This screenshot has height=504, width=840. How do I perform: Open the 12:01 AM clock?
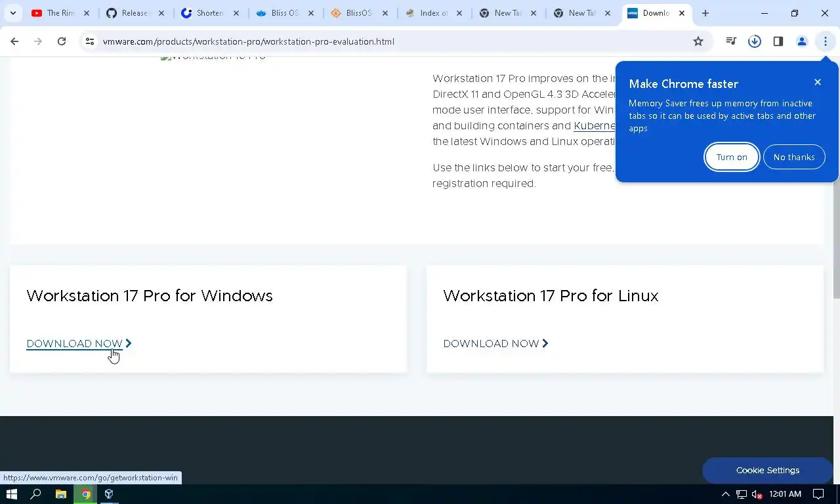point(785,494)
